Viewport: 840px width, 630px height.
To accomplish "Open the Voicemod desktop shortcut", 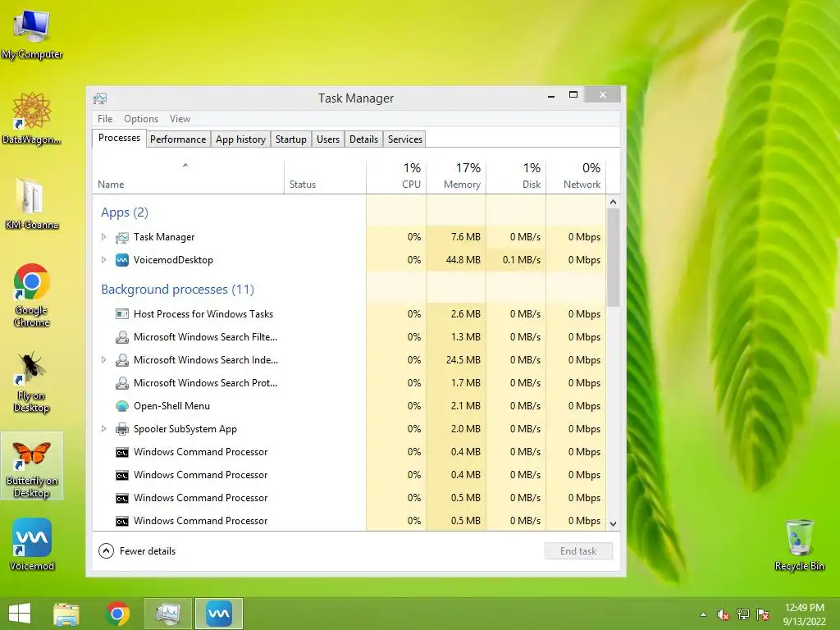I will (x=32, y=544).
